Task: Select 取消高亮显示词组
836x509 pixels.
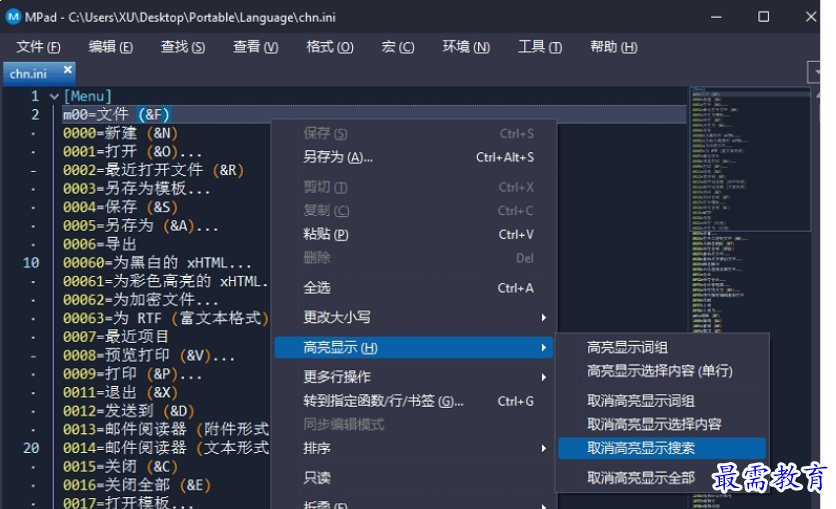Action: click(662, 401)
